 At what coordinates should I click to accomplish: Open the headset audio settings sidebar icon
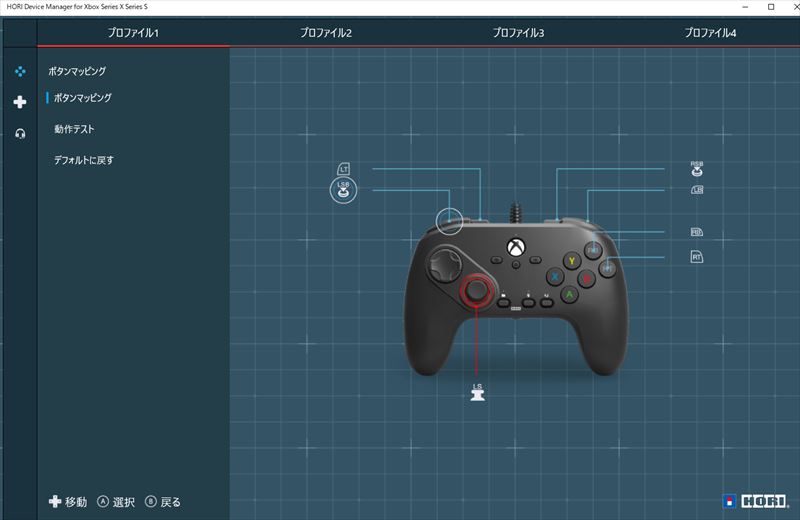(x=20, y=134)
